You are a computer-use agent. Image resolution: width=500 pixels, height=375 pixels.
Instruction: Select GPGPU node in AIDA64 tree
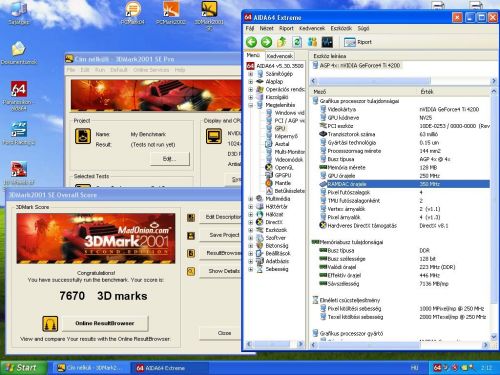point(283,175)
